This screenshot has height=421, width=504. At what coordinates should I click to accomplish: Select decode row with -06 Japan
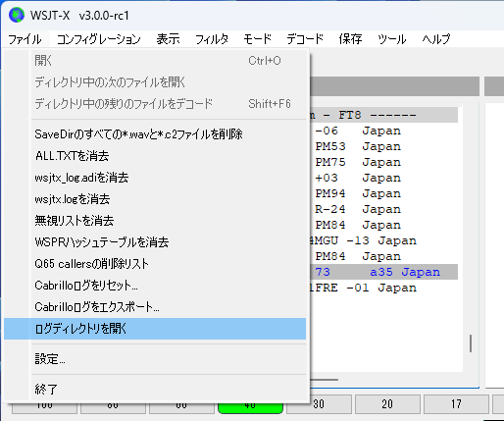[384, 131]
